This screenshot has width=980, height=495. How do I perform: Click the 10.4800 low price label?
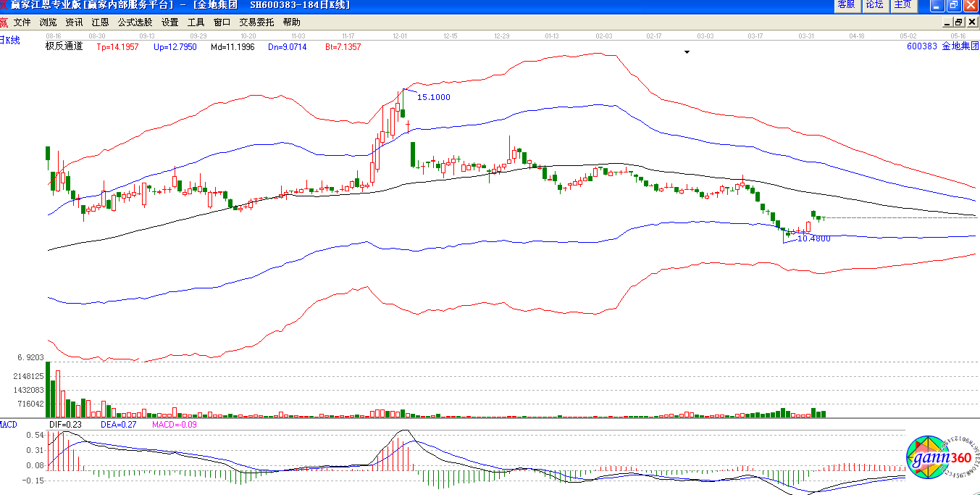(814, 238)
